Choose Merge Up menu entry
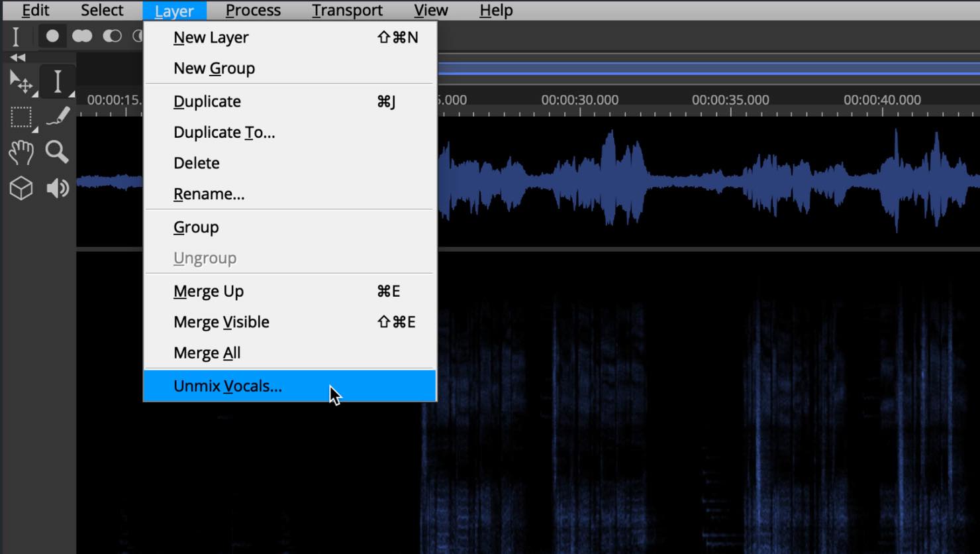The image size is (980, 554). (290, 291)
